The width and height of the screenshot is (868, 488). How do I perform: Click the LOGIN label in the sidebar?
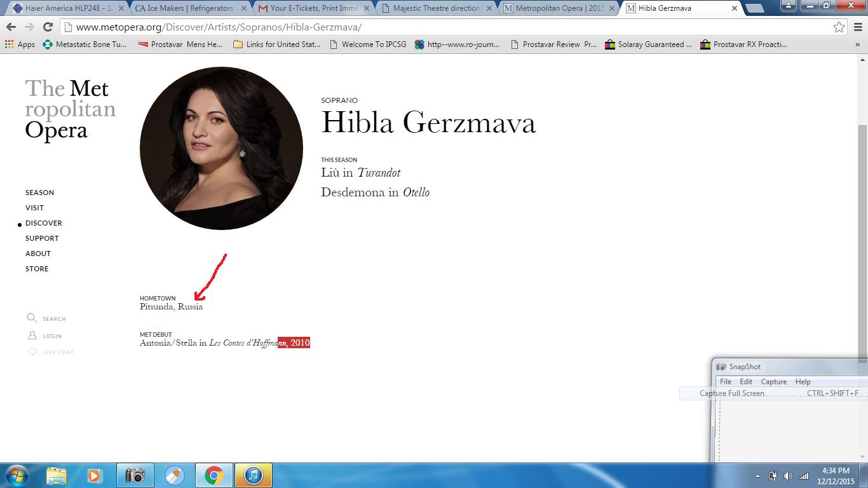(52, 336)
